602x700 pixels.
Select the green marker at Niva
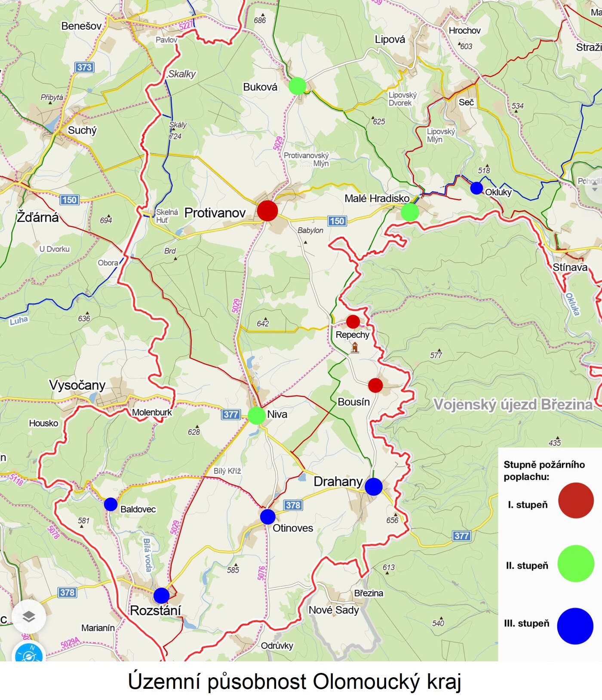pos(257,416)
